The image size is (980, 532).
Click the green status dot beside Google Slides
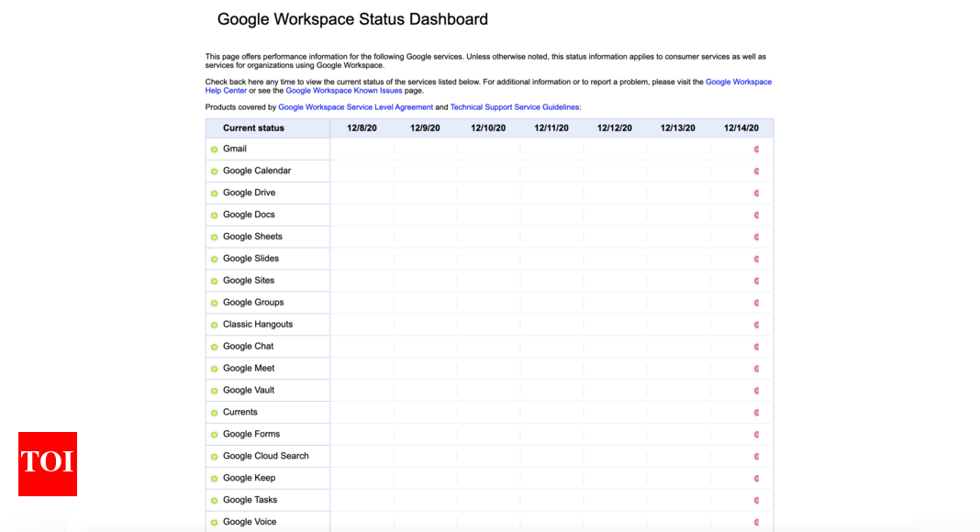pyautogui.click(x=215, y=259)
